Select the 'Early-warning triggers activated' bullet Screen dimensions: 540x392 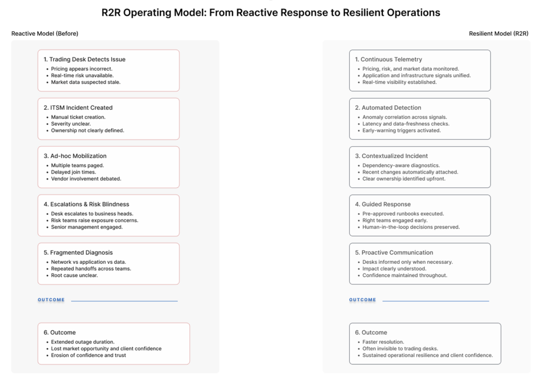401,130
